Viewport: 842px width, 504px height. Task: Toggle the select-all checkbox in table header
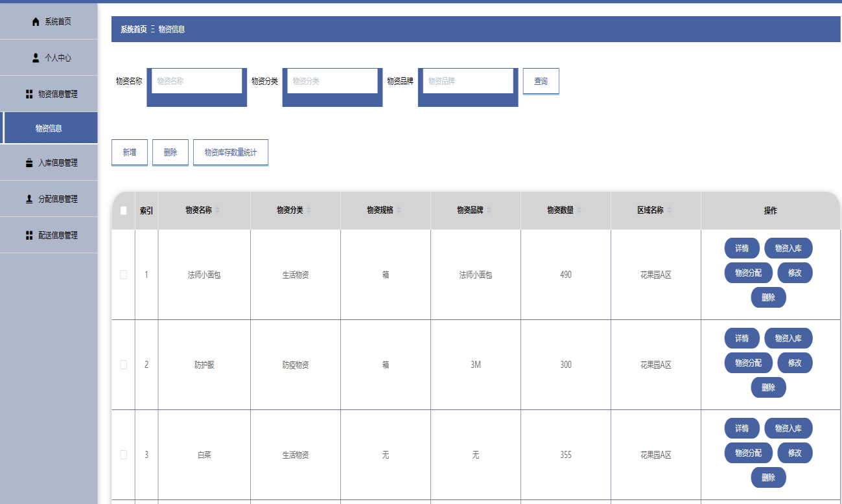pyautogui.click(x=123, y=211)
